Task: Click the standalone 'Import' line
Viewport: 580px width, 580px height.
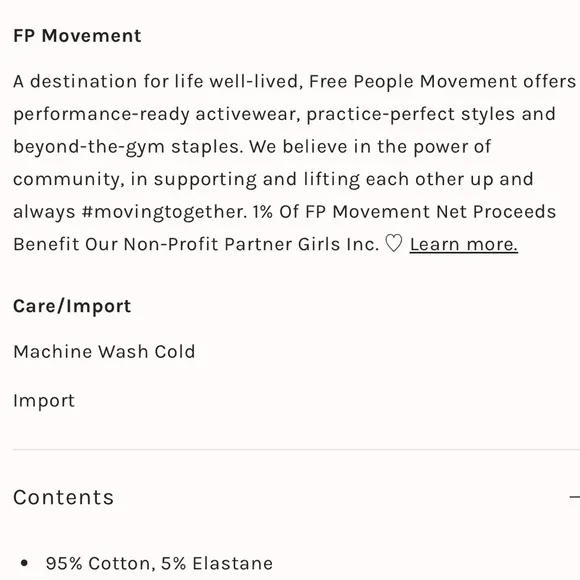Action: (44, 401)
